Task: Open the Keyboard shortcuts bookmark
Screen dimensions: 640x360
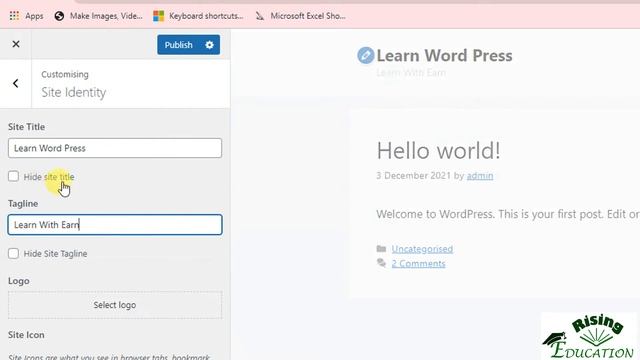Action: click(x=198, y=16)
